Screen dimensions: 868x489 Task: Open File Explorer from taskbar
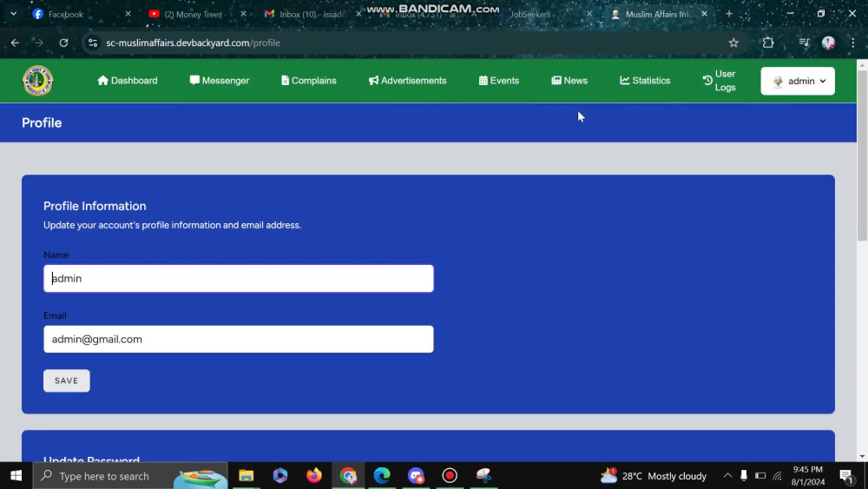click(x=247, y=476)
